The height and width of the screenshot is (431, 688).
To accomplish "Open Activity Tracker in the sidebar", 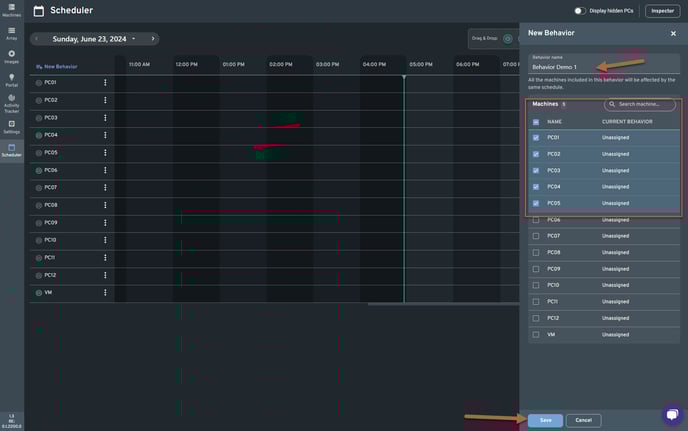I will (x=11, y=104).
